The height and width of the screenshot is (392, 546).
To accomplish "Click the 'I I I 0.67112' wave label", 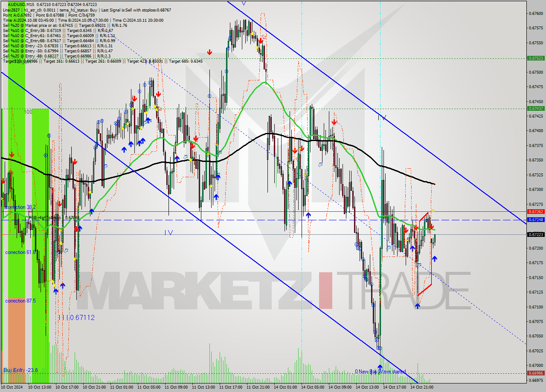I will [77, 317].
